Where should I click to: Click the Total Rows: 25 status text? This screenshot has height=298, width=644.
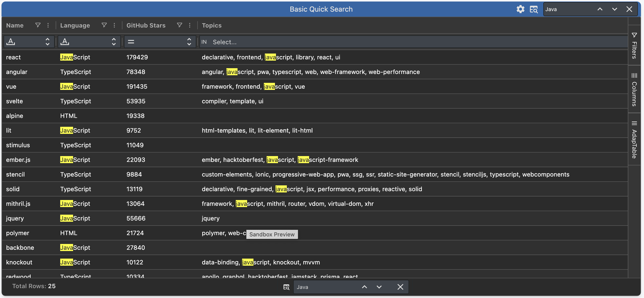click(34, 286)
